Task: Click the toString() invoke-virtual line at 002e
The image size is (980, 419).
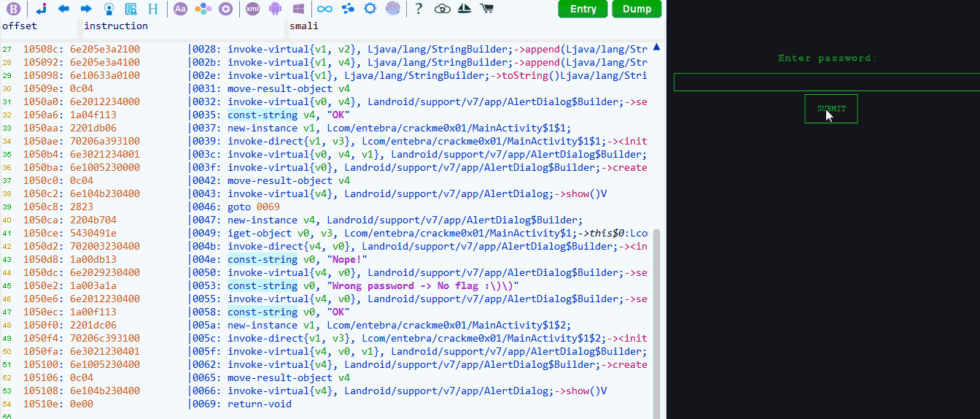Action: [x=419, y=75]
